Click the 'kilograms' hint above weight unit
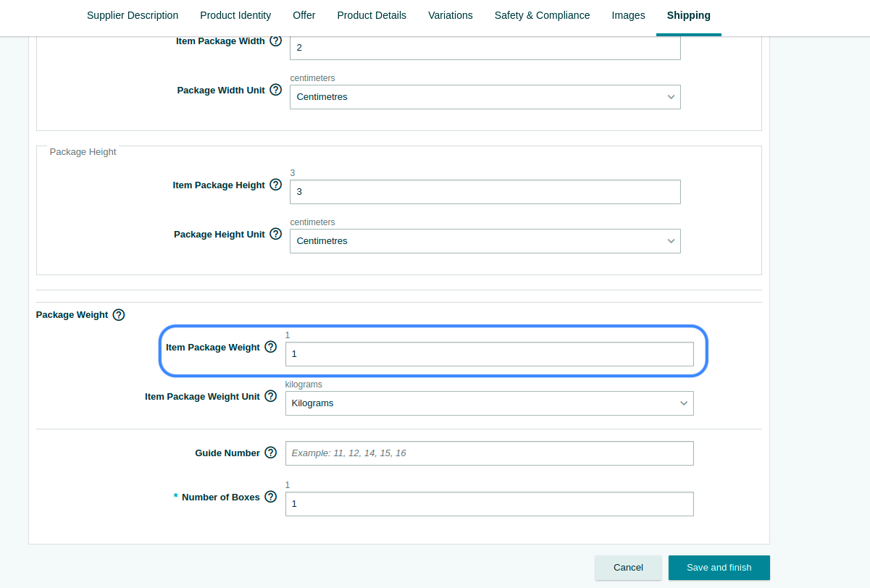 [304, 385]
